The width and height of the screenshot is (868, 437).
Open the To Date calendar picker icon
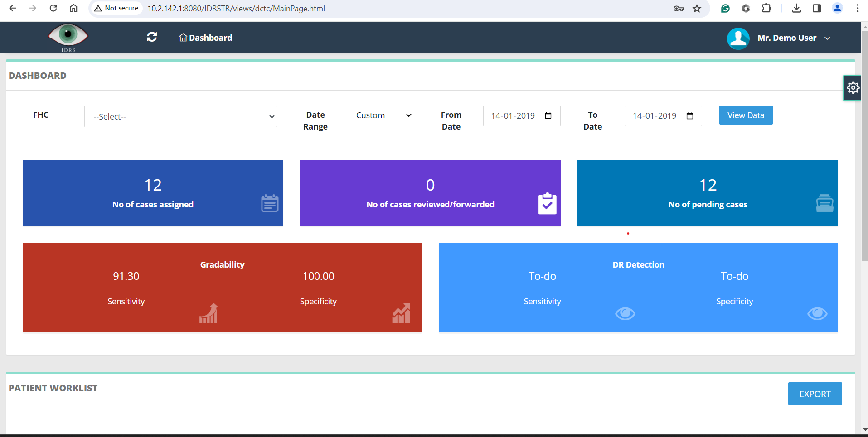tap(690, 116)
